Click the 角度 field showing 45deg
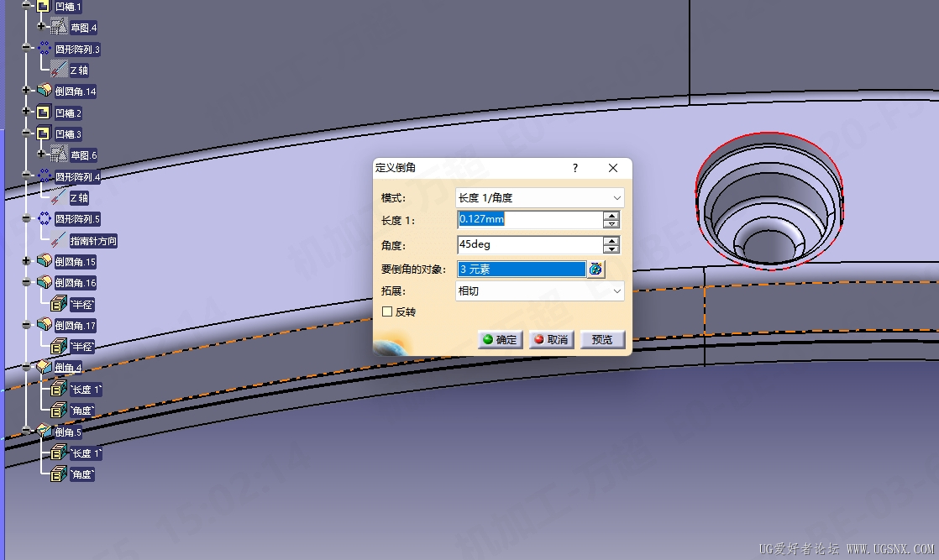Viewport: 939px width, 560px height. [x=530, y=244]
